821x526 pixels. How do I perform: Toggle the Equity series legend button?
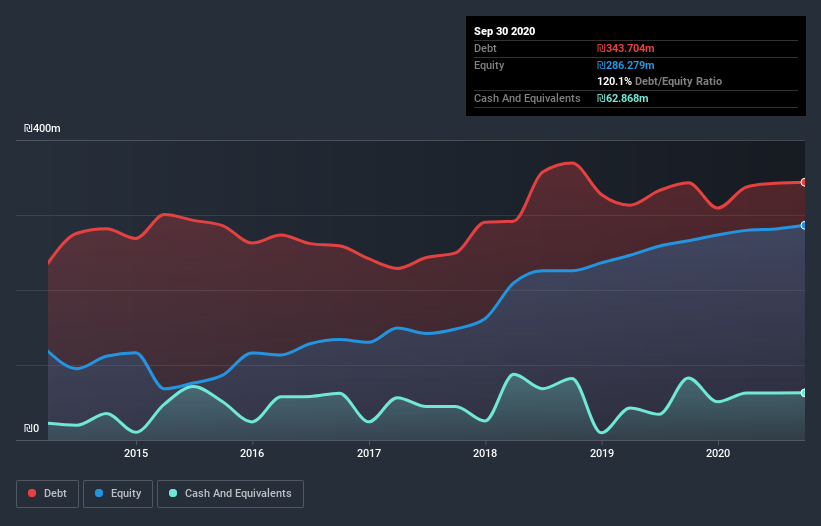point(118,494)
